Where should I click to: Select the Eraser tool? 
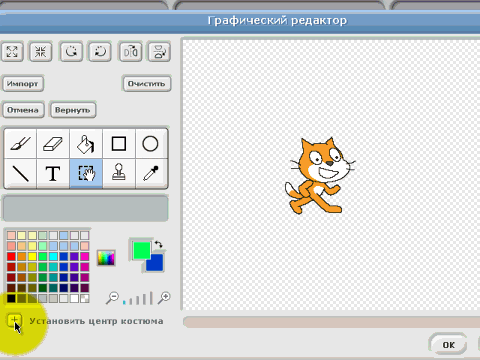(x=53, y=144)
